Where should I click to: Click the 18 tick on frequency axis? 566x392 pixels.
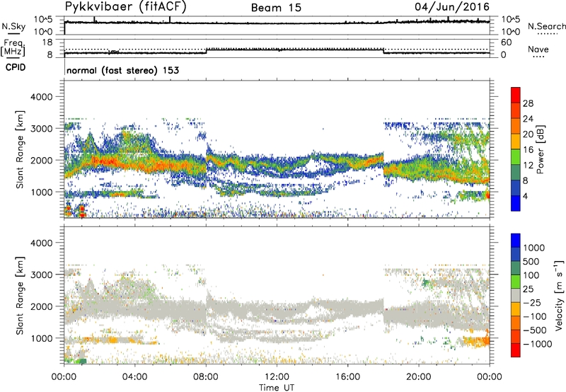47,42
